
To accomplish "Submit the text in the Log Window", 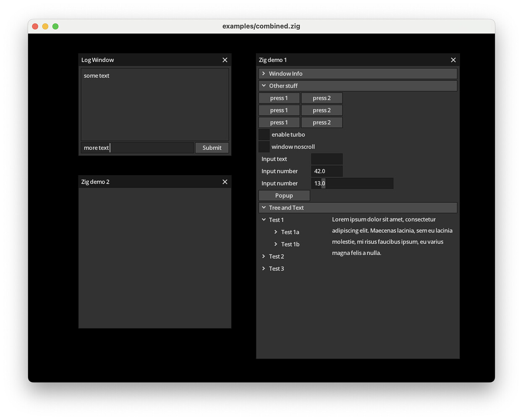I will (x=212, y=147).
